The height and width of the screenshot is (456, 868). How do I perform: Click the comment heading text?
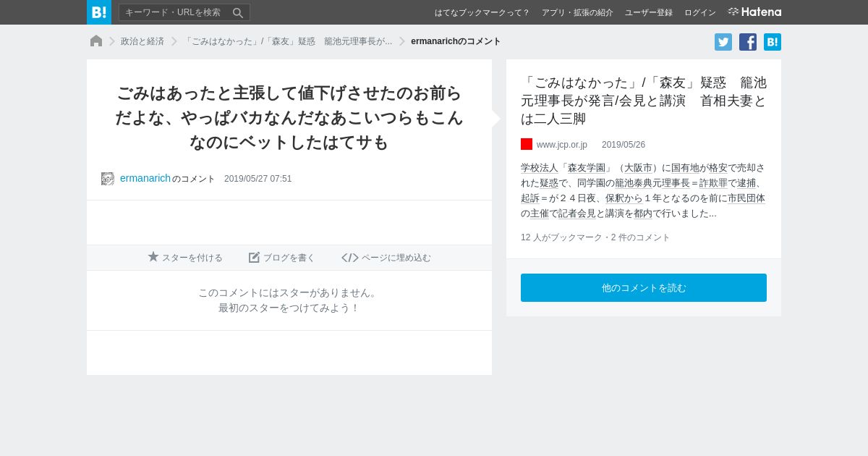289,117
